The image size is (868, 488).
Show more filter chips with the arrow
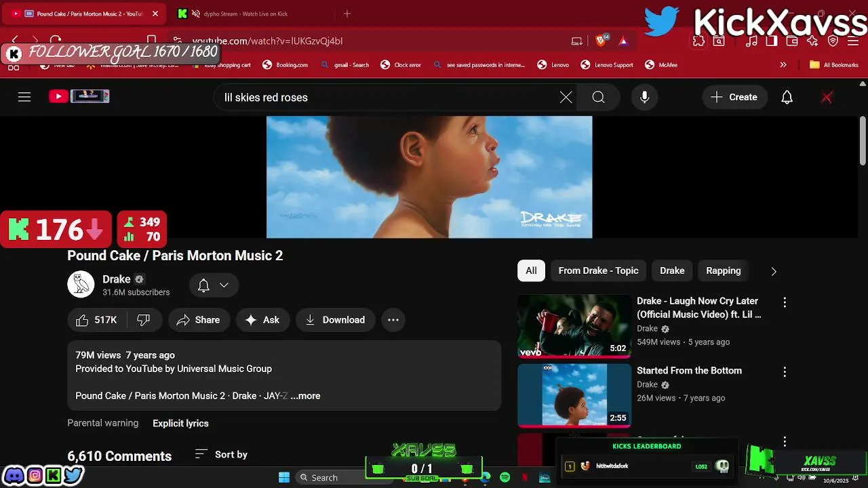[x=774, y=271]
